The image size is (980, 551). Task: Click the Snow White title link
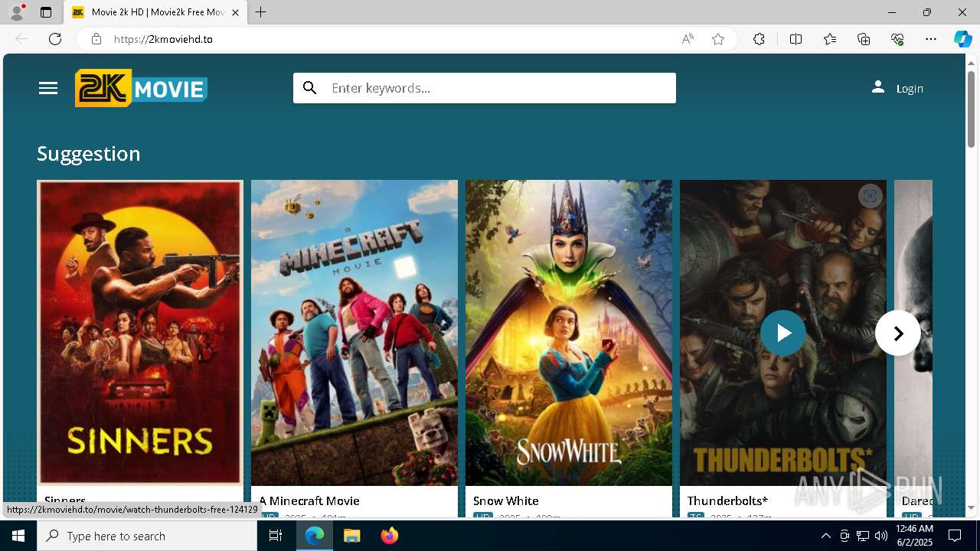pos(506,500)
